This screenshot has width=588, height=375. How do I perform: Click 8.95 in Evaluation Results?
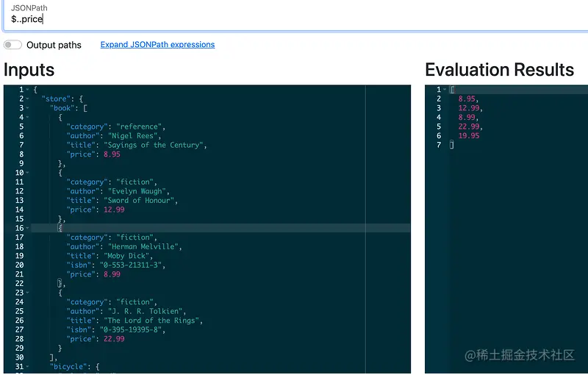(x=467, y=99)
